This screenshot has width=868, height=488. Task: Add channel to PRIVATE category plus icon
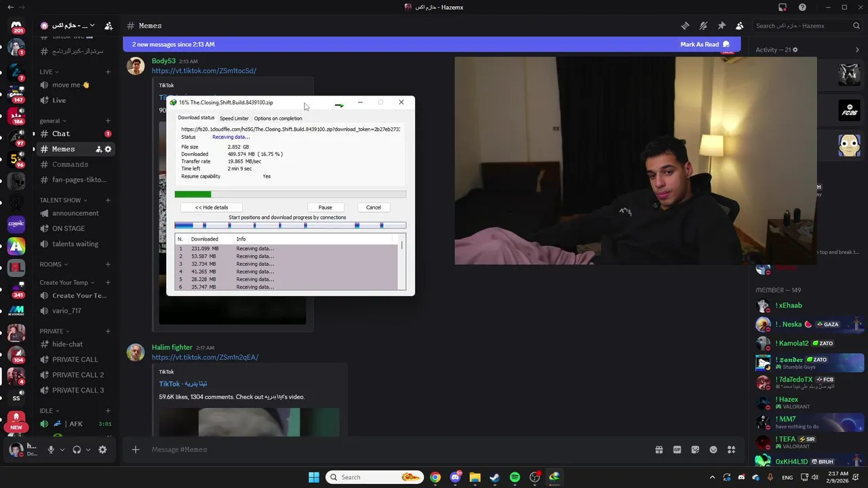[x=108, y=331]
